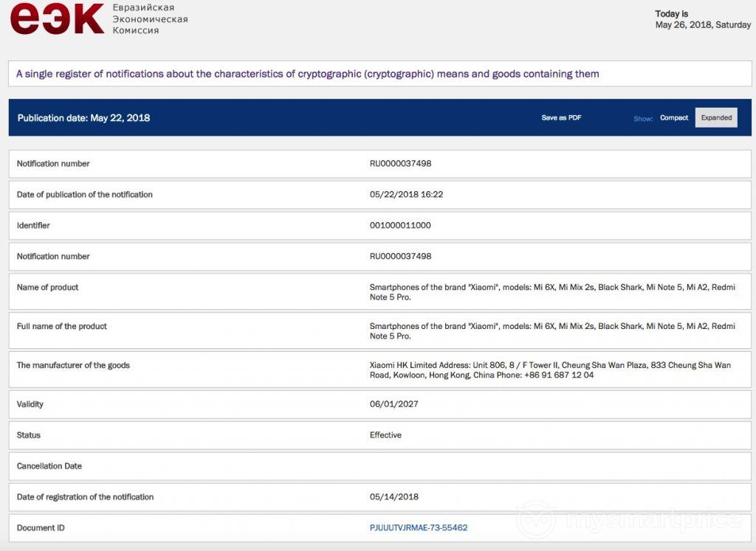Screen dimensions: 756x551
Task: Click registration date 05/14/2018
Action: coord(394,496)
